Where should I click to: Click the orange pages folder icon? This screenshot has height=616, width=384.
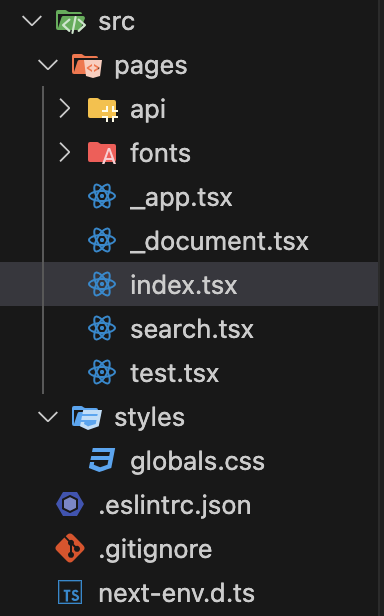pyautogui.click(x=87, y=66)
